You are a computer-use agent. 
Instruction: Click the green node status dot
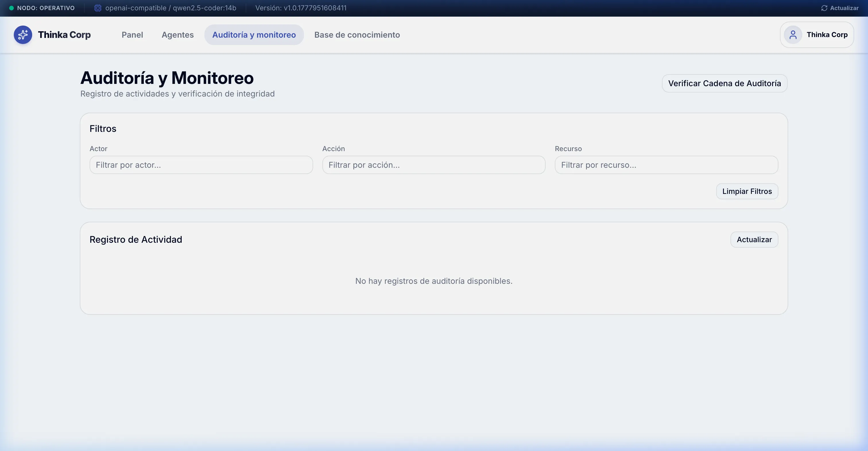(x=11, y=8)
